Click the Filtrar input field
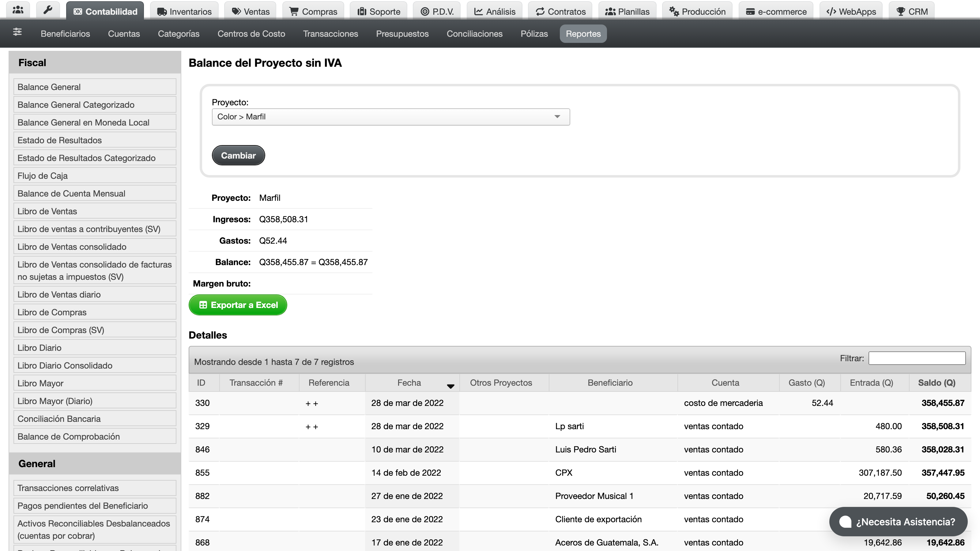Screen dimensions: 980x551 tap(917, 358)
